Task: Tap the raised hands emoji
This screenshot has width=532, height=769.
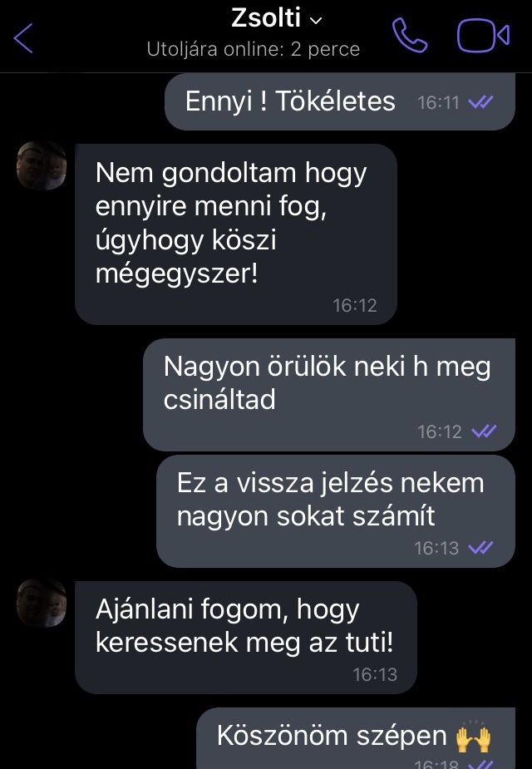Action: pos(473,737)
